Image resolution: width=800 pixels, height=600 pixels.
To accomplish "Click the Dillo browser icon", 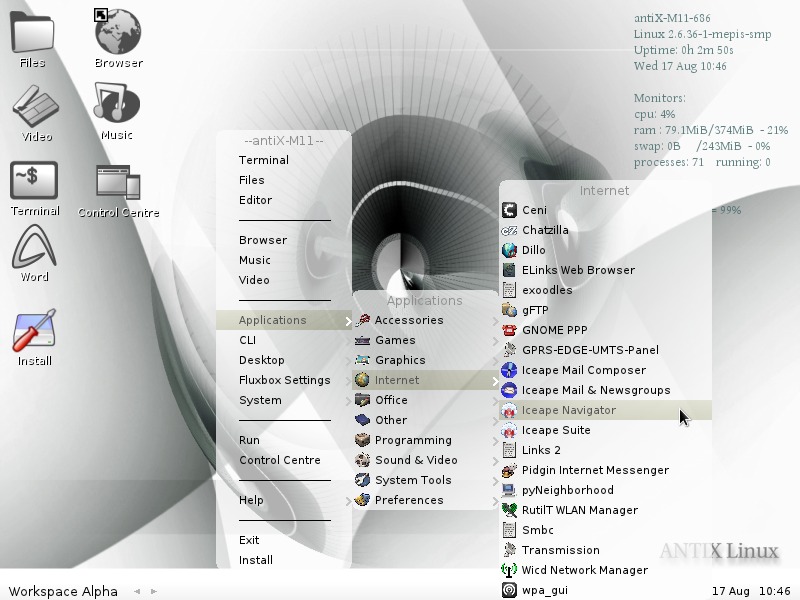I will (509, 250).
